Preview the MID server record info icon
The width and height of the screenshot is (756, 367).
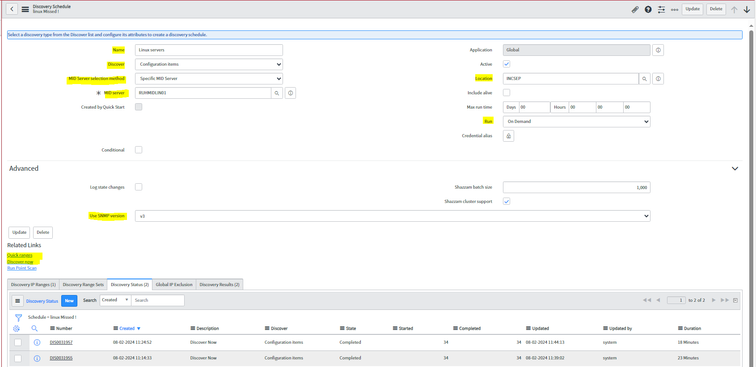tap(290, 93)
